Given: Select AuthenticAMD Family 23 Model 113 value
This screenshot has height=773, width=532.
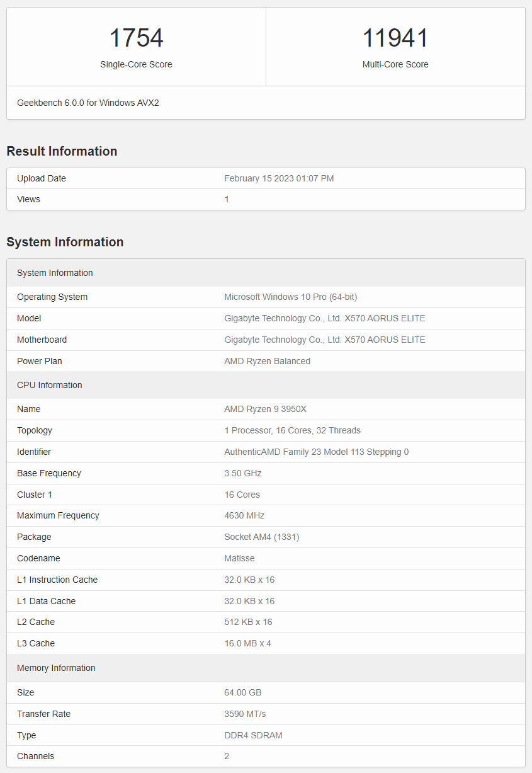Looking at the screenshot, I should coord(317,452).
